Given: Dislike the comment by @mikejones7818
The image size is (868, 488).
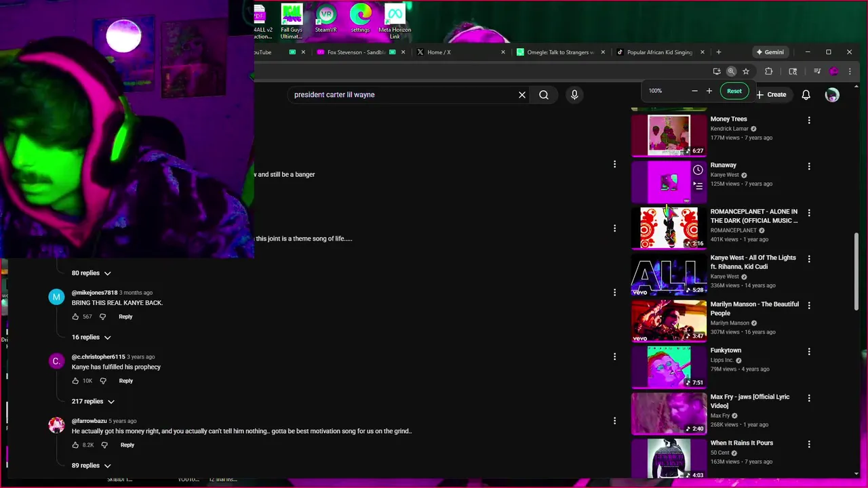Looking at the screenshot, I should tap(102, 317).
